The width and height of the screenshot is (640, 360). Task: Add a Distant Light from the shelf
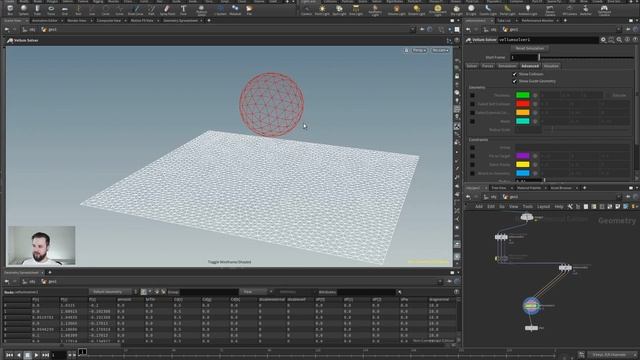point(416,10)
